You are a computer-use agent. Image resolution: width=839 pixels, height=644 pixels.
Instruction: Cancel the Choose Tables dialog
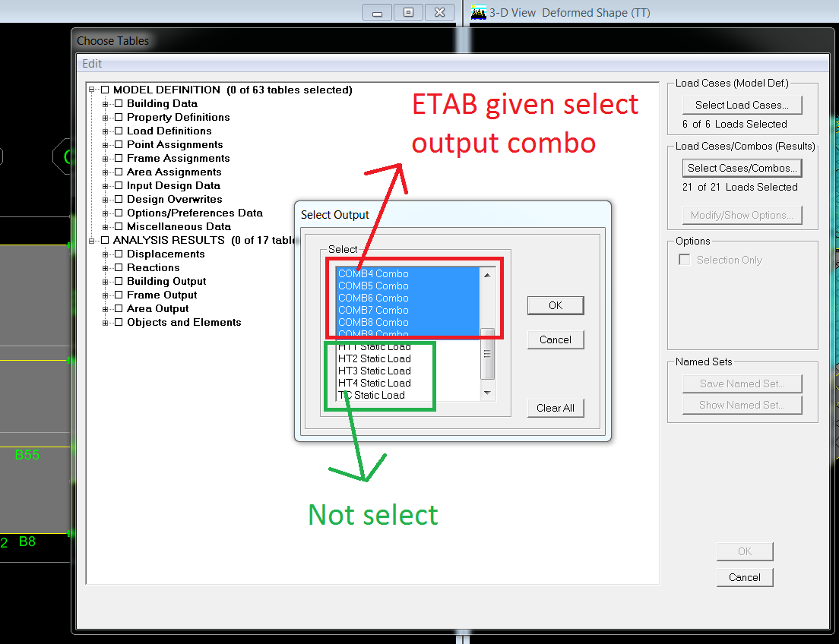click(x=745, y=577)
